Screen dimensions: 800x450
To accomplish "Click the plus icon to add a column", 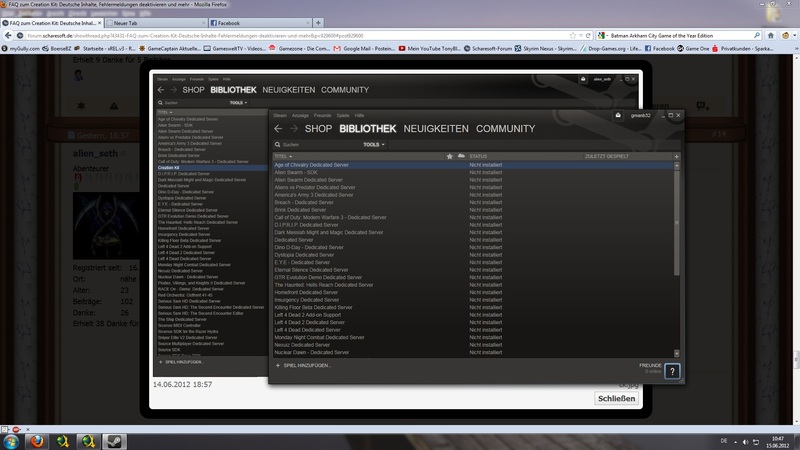I will tap(677, 157).
